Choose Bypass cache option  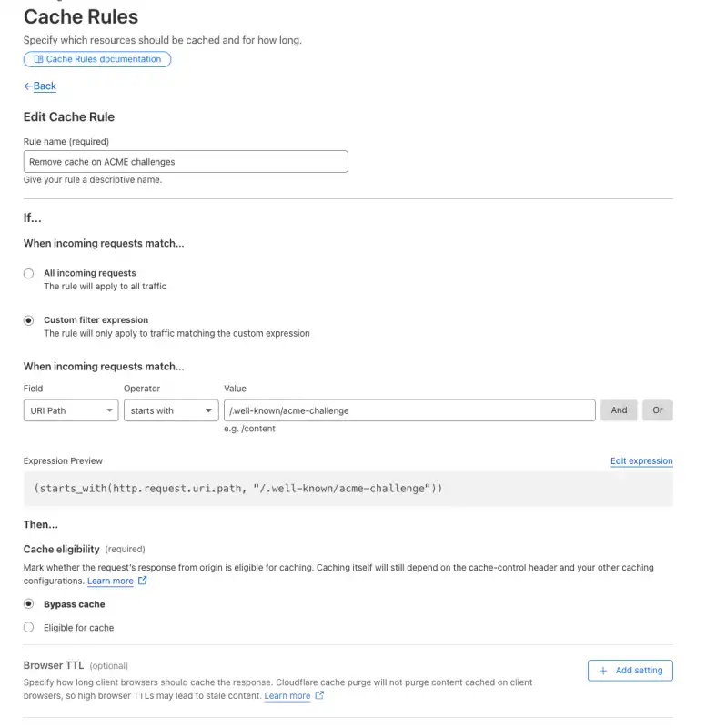pos(29,603)
